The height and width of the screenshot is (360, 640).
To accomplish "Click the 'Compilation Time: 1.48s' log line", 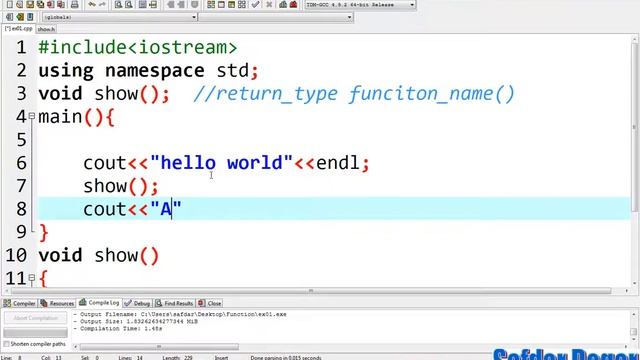I will (118, 329).
